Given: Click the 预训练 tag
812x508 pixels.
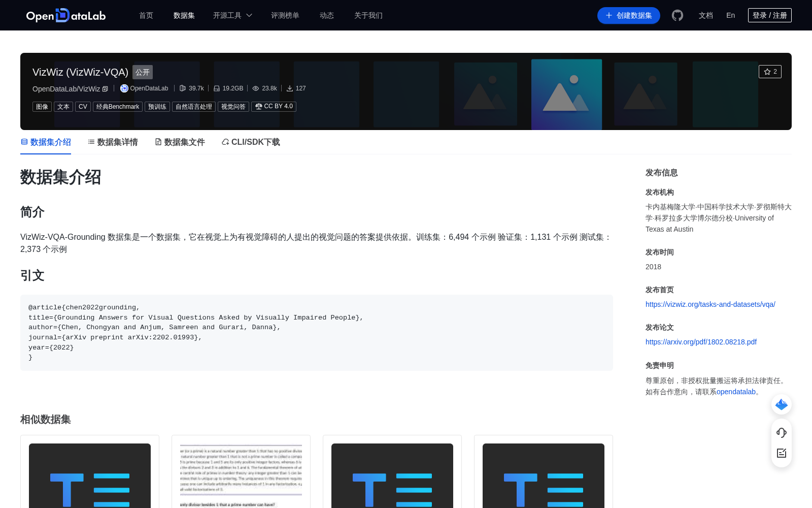Looking at the screenshot, I should (157, 107).
